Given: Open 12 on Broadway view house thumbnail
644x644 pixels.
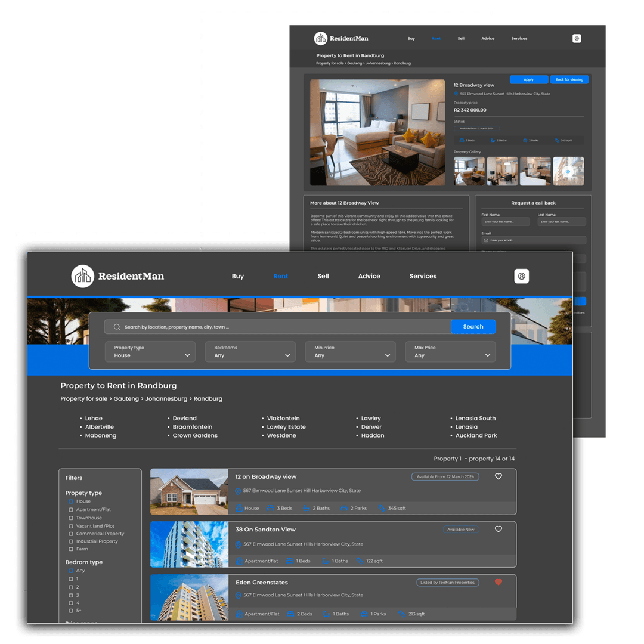Looking at the screenshot, I should [190, 491].
